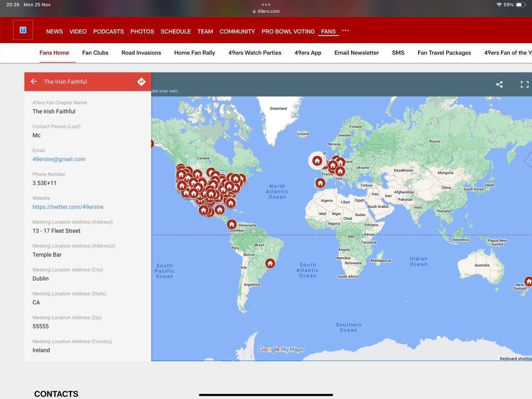Click the Dublin city value
Screen dimensions: 532x399
(x=40, y=279)
